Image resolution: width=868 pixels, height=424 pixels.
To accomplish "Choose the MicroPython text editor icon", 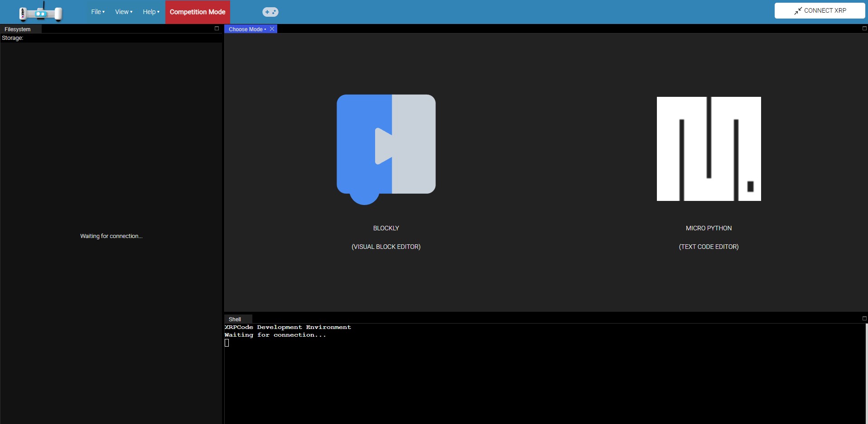I will pyautogui.click(x=709, y=149).
